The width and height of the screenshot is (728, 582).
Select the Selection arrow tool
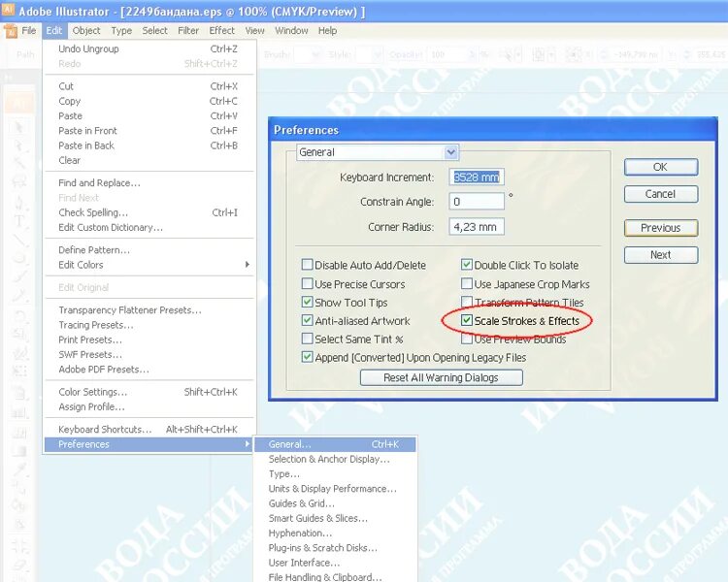pos(19,127)
